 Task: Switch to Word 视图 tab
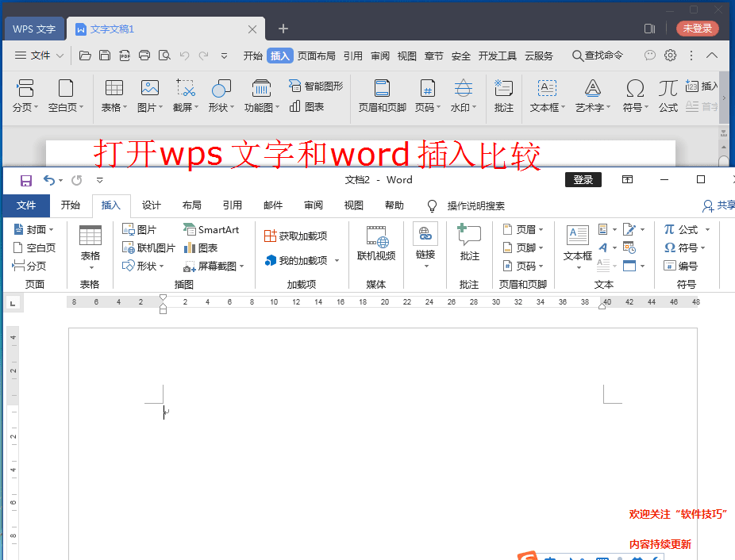[x=353, y=205]
